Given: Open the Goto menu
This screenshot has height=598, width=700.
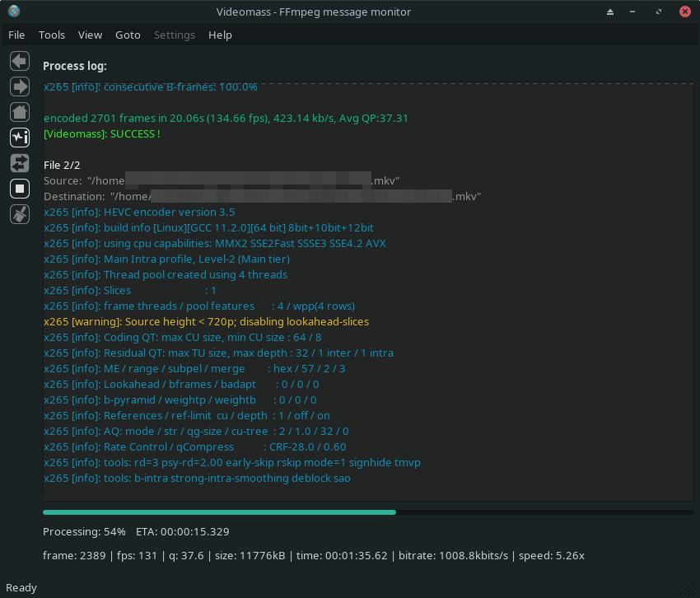Looking at the screenshot, I should coord(128,35).
